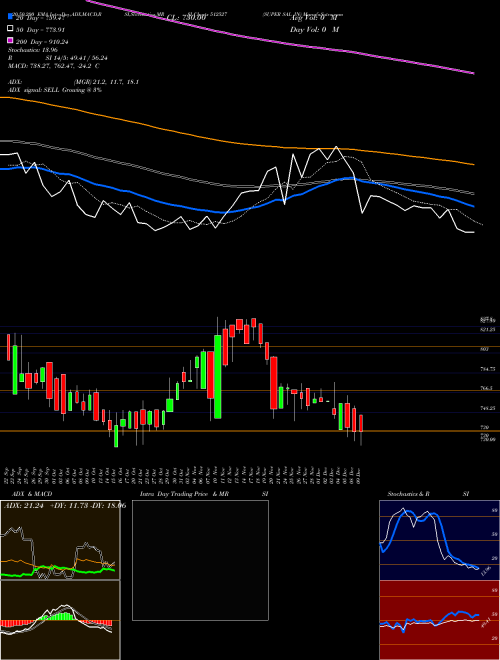500x660 pixels.
Task: Click the '(MGR) 21.2, 11.7, 18.1' values
Action: click(x=106, y=82)
